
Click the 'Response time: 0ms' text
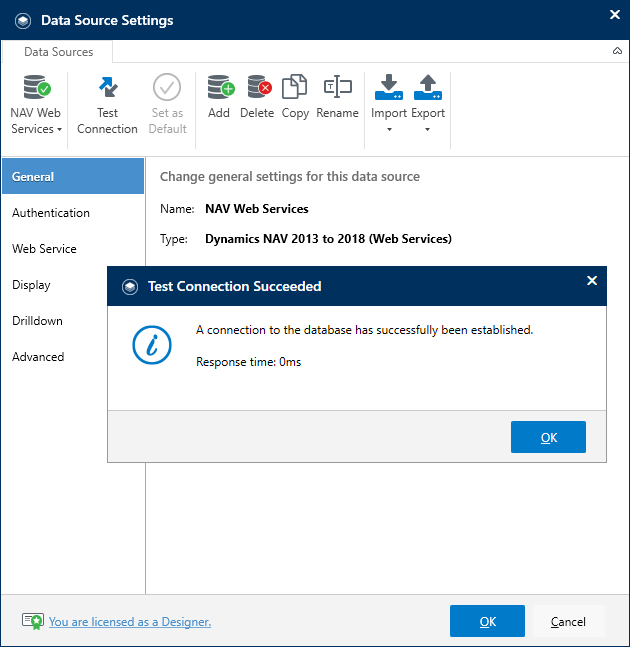[248, 362]
